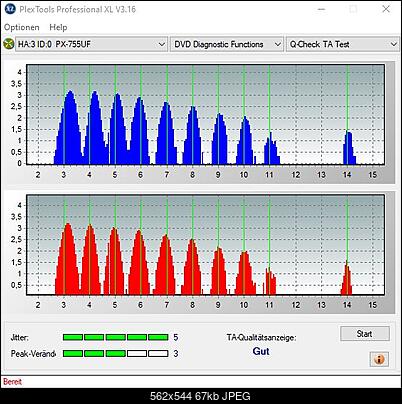
Task: Open the orange info button
Action: [x=379, y=359]
